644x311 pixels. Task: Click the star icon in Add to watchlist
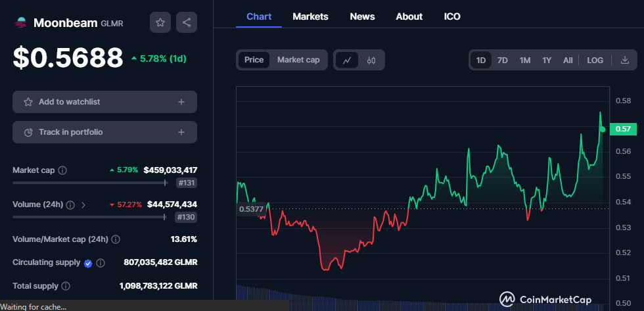click(28, 102)
